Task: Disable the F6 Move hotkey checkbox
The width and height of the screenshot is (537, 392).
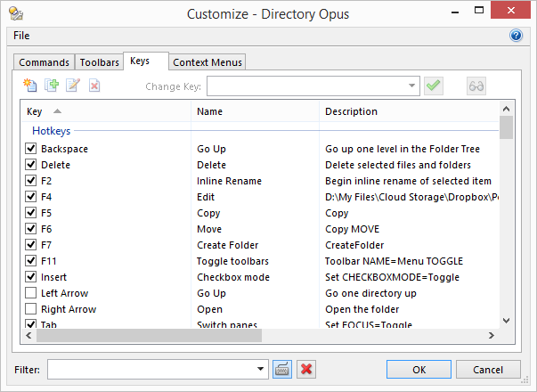Action: point(31,229)
